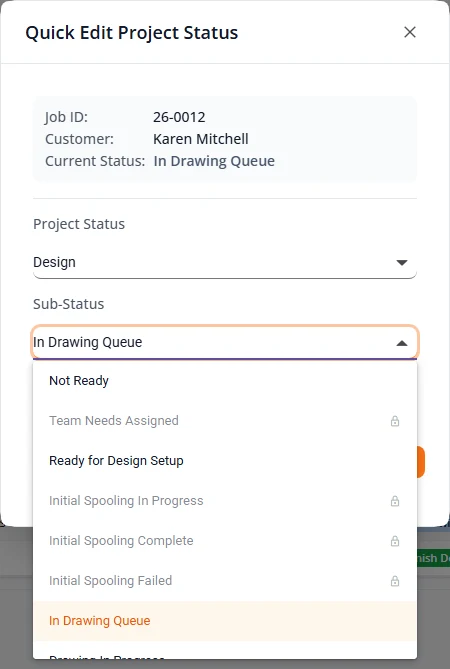Screen dimensions: 450x669
Task: Click the dialog title Quick Edit Project Status
Action: click(132, 33)
